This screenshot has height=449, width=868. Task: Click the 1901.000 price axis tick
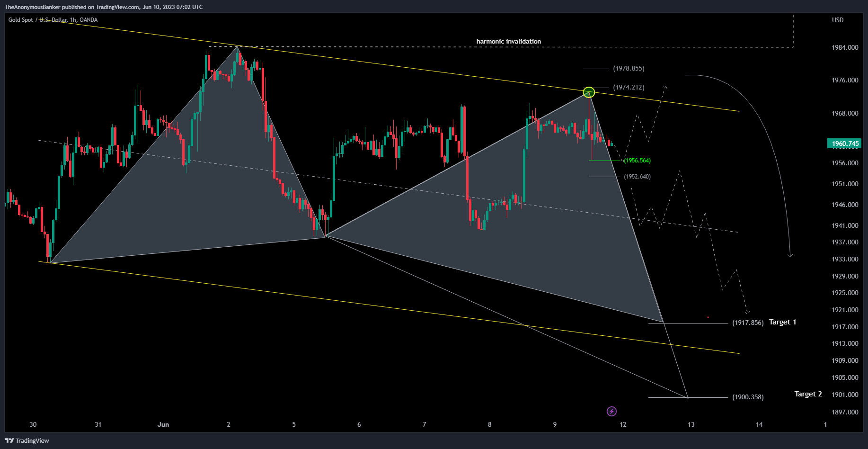click(x=845, y=395)
